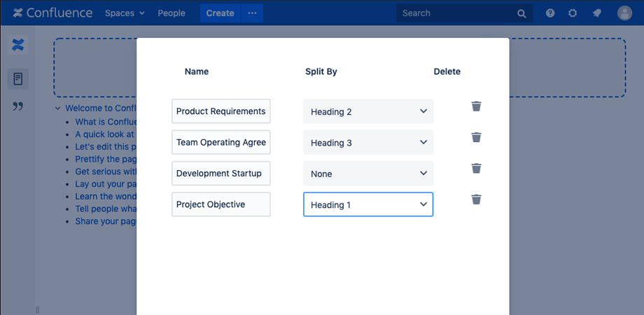Open the Pages icon in sidebar
This screenshot has height=315, width=644.
tap(18, 79)
